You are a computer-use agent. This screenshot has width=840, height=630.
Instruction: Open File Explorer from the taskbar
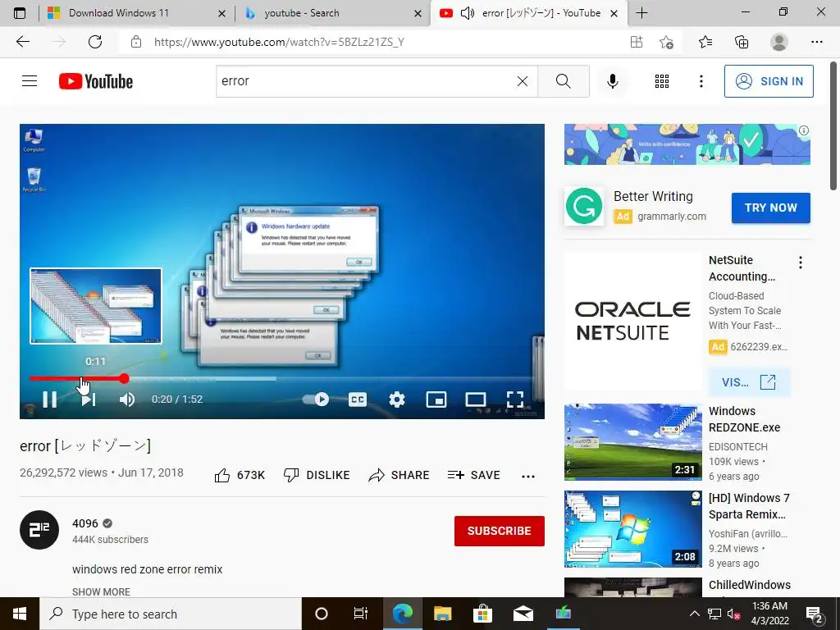[442, 614]
